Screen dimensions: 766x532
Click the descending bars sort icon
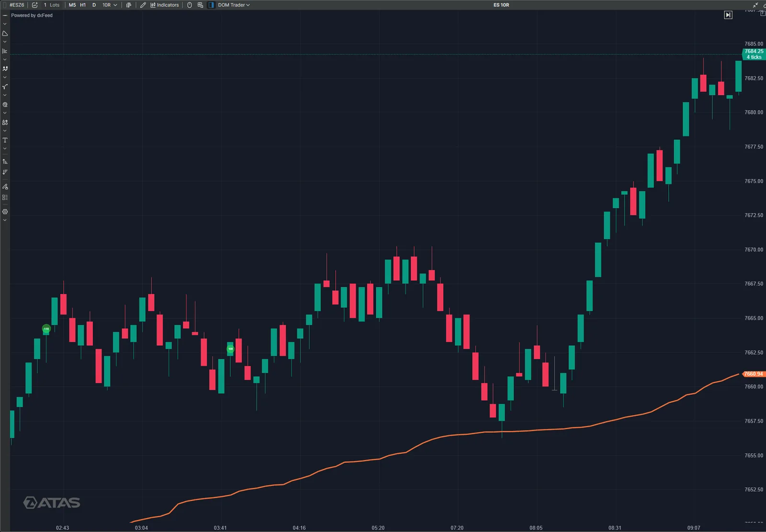pos(5,172)
